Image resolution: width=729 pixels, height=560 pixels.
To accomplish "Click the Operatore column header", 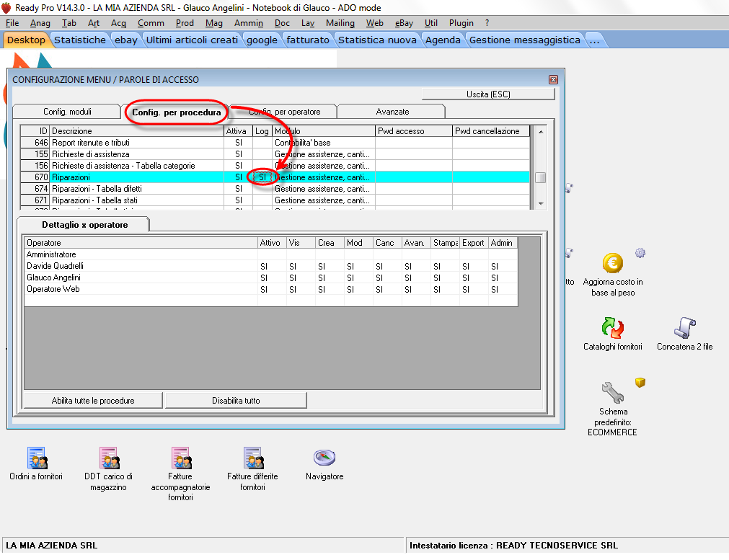I will click(x=141, y=243).
